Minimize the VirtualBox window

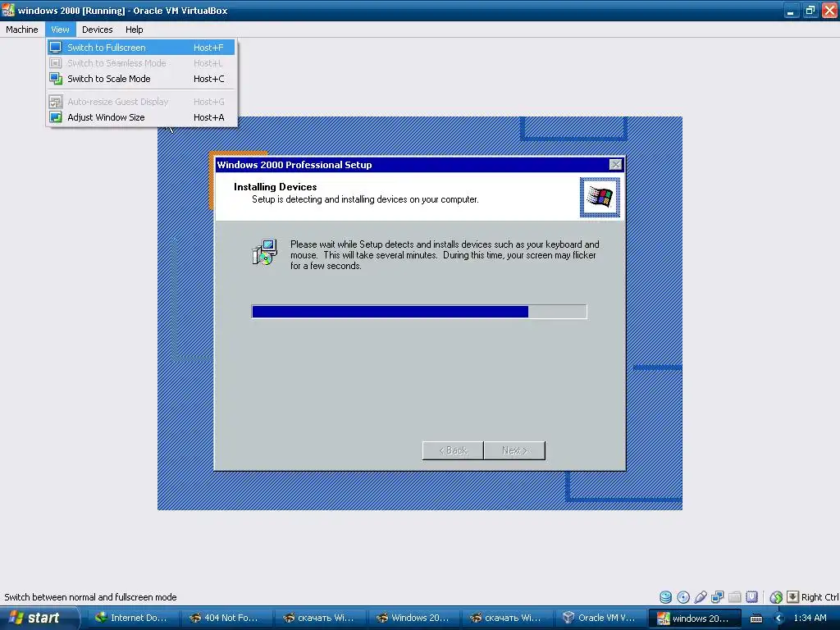point(791,10)
